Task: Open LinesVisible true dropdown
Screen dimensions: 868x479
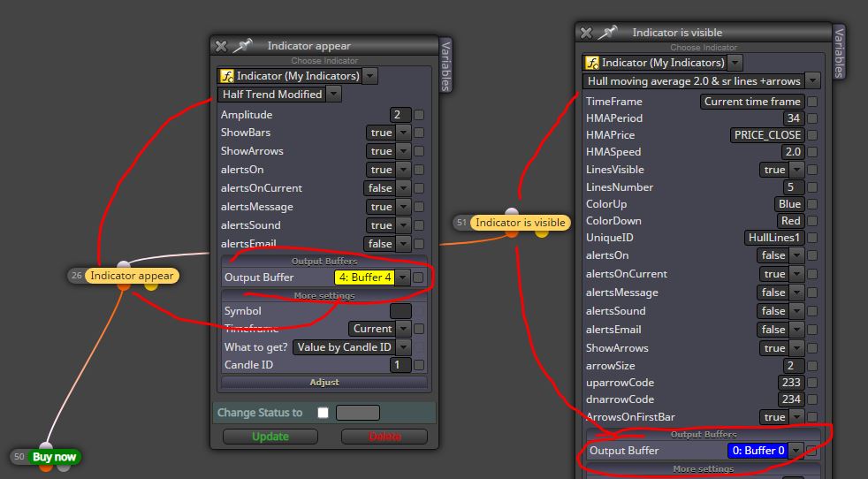Action: [x=796, y=170]
